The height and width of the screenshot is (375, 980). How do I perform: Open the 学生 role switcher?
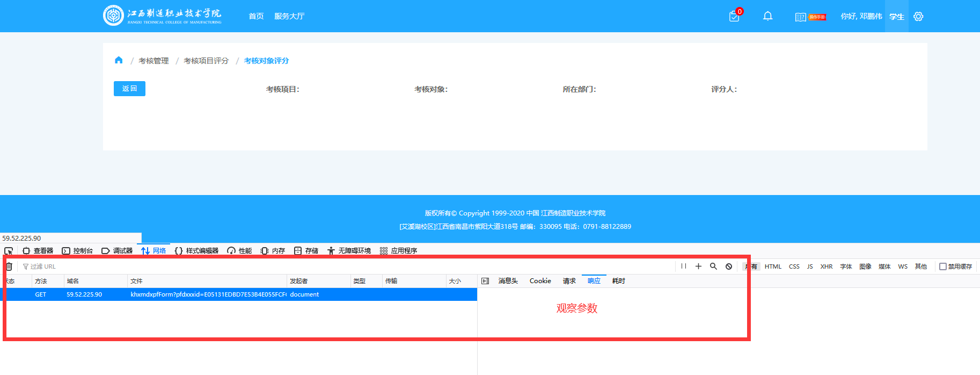point(896,17)
